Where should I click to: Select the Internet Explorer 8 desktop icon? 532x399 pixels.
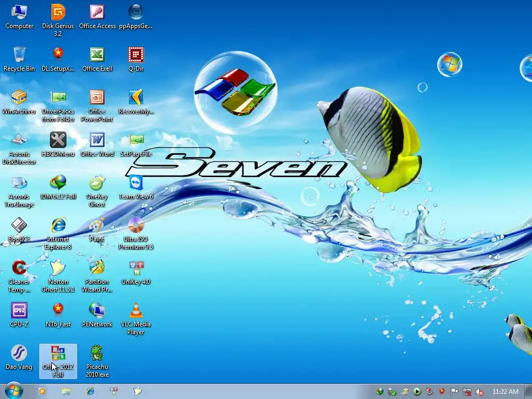click(x=58, y=233)
